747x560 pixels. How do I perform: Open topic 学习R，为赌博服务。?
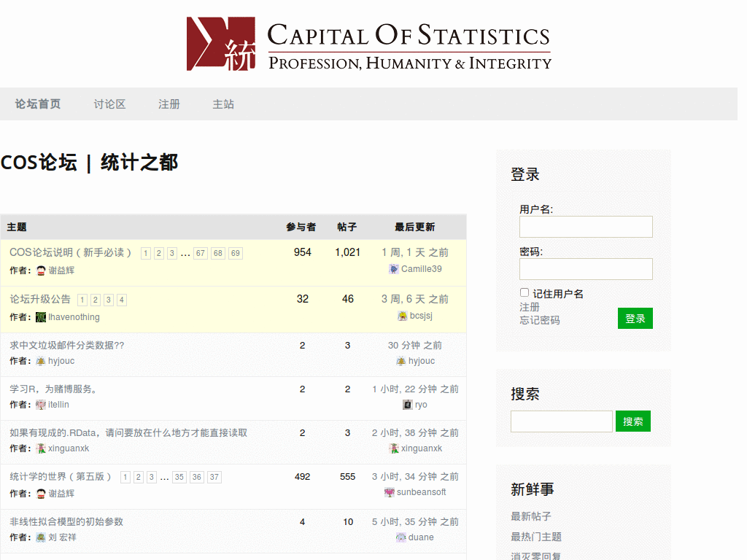tap(54, 389)
